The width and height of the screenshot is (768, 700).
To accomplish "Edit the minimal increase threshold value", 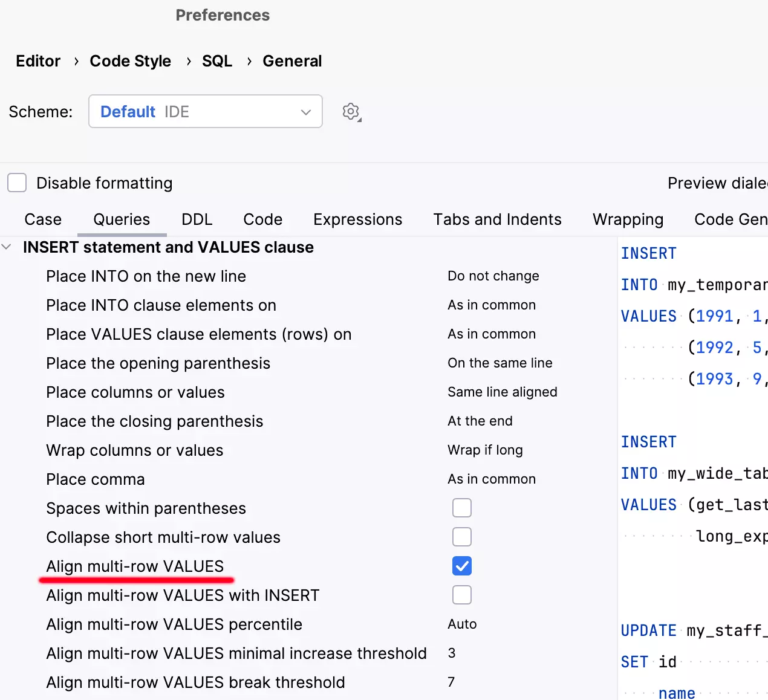I will [452, 653].
